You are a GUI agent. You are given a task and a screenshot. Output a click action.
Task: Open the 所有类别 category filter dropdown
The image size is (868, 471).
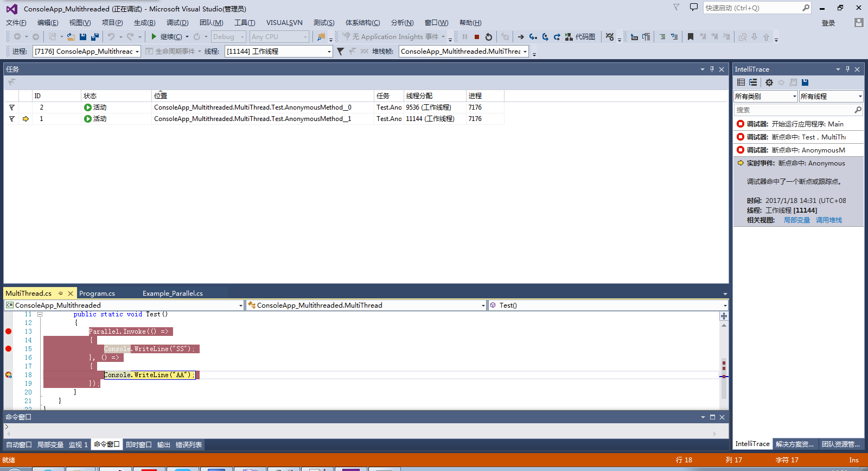(765, 97)
